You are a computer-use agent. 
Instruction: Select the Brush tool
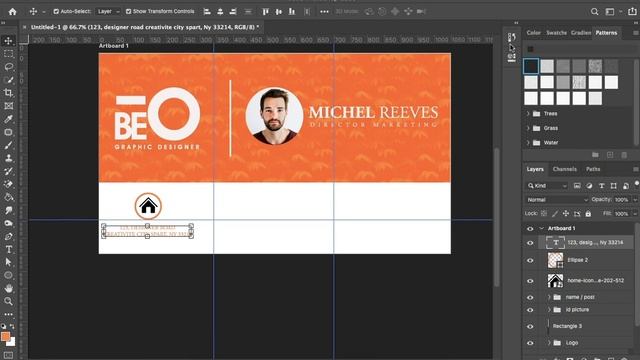[8, 145]
